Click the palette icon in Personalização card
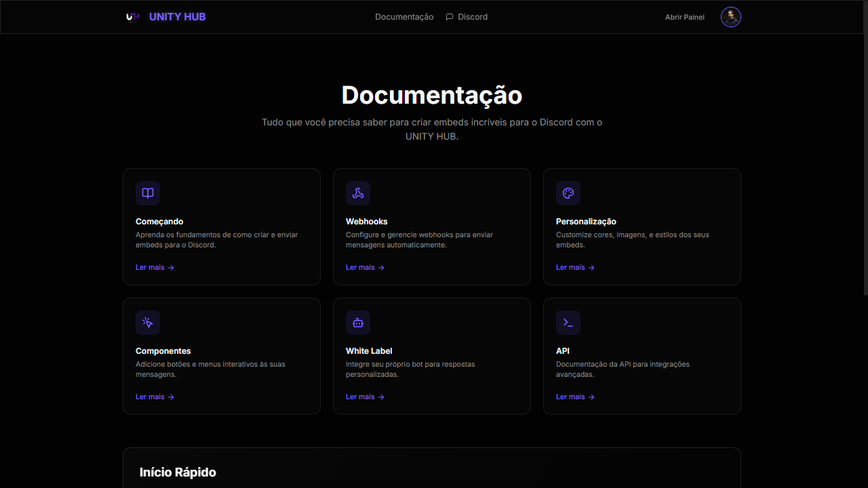The height and width of the screenshot is (488, 868). click(568, 193)
